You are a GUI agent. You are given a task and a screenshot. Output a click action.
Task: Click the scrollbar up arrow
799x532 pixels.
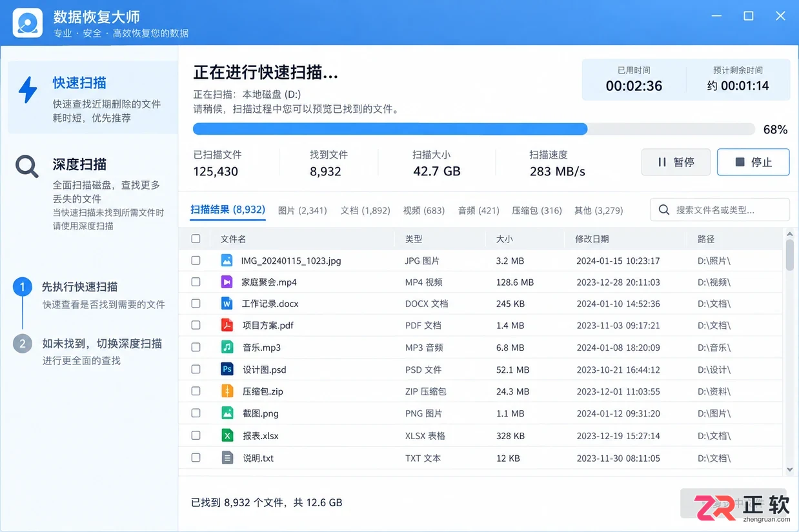click(x=790, y=233)
